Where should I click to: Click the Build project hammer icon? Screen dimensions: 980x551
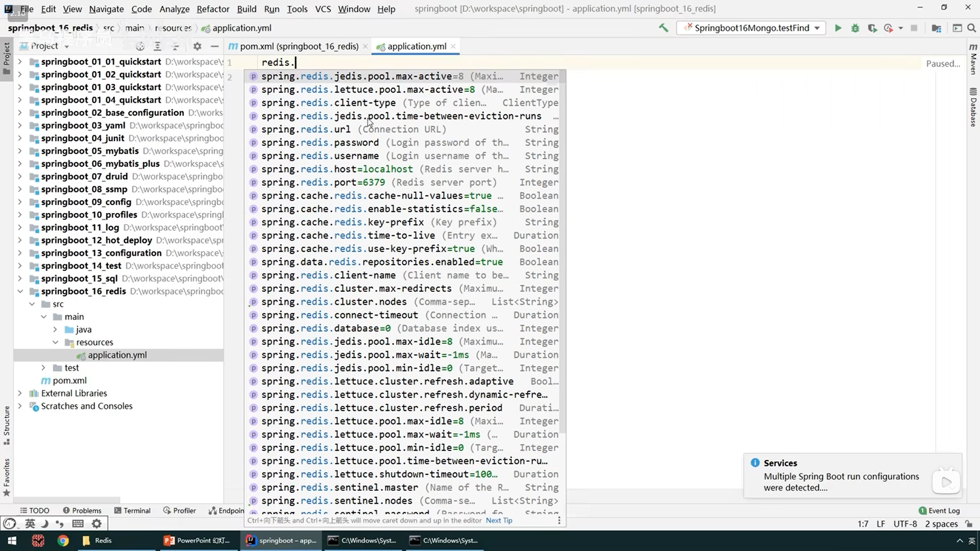click(x=663, y=28)
